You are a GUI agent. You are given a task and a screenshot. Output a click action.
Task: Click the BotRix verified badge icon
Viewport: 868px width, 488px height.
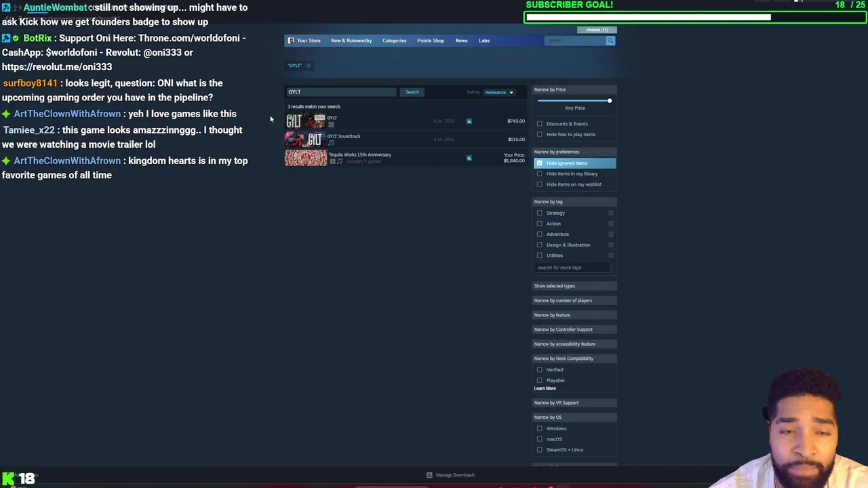(x=16, y=39)
